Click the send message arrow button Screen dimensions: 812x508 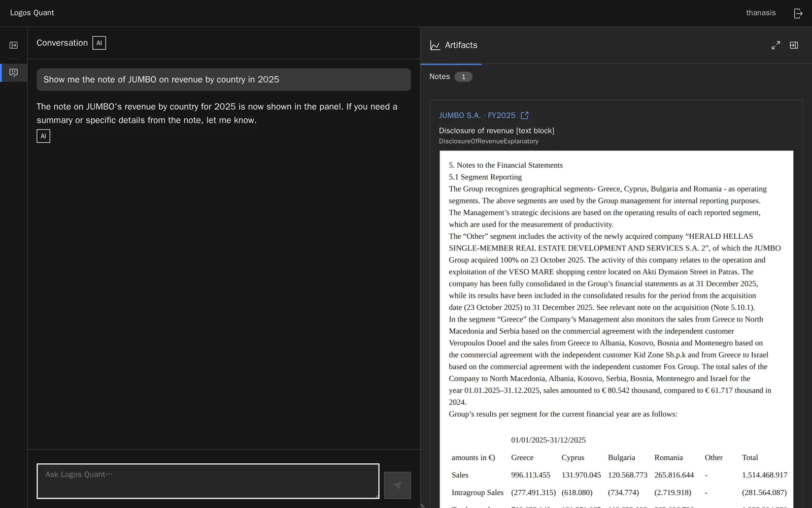(397, 485)
